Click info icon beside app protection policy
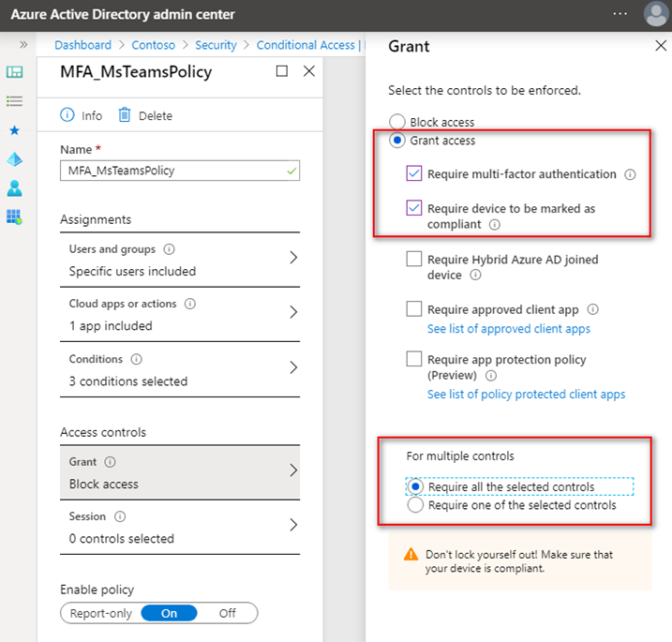The image size is (672, 642). click(x=491, y=376)
